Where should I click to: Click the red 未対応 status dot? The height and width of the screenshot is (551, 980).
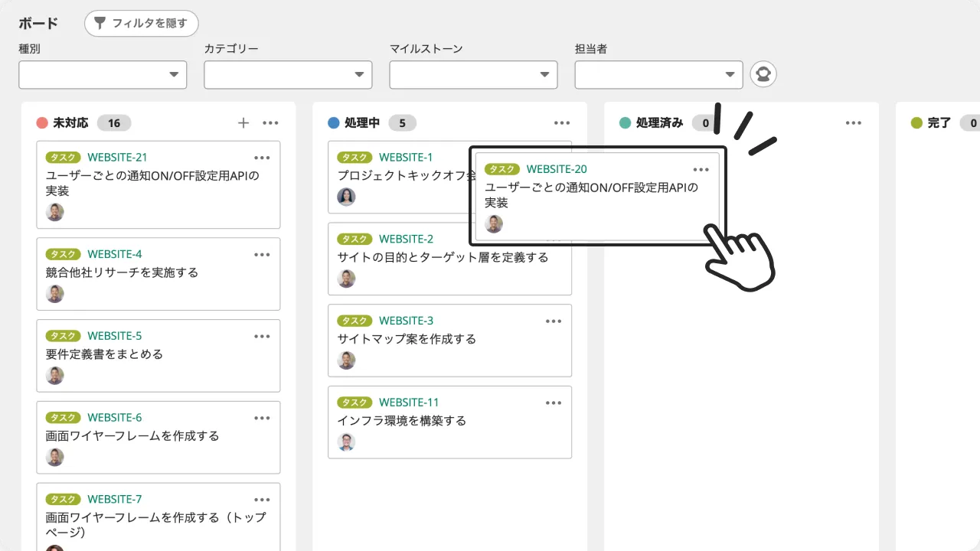[42, 122]
